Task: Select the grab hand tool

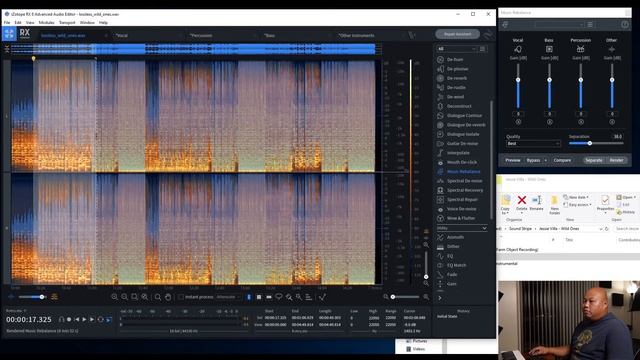Action: click(168, 297)
